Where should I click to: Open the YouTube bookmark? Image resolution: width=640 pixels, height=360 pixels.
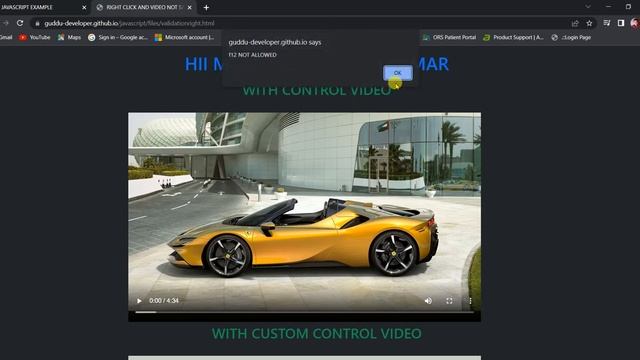(35, 37)
